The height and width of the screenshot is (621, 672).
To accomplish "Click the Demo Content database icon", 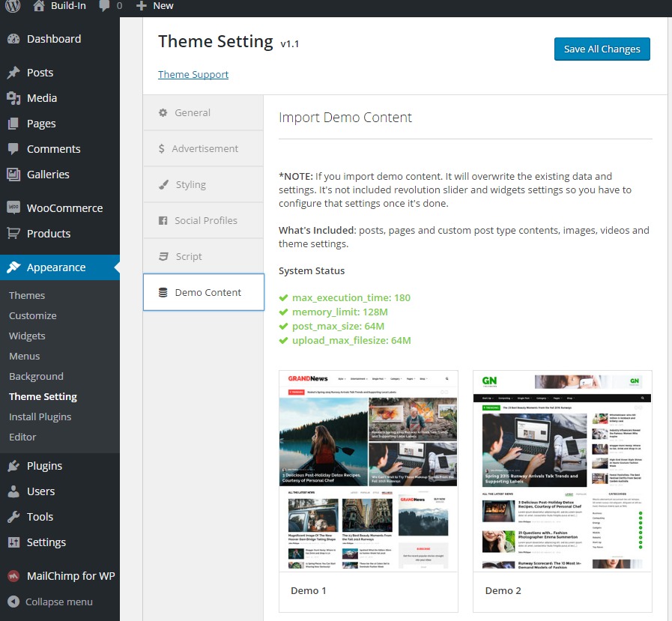I will coord(163,293).
